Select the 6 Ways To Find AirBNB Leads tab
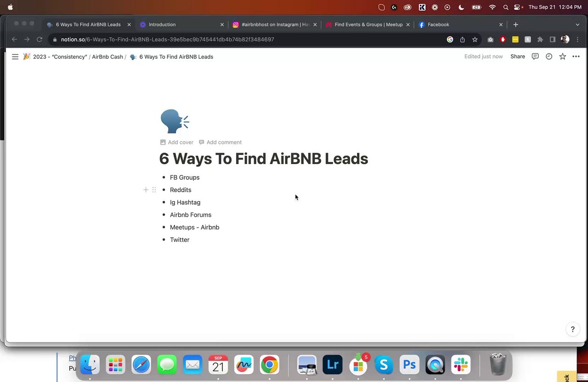Viewport: 588px width, 382px height. pyautogui.click(x=88, y=24)
